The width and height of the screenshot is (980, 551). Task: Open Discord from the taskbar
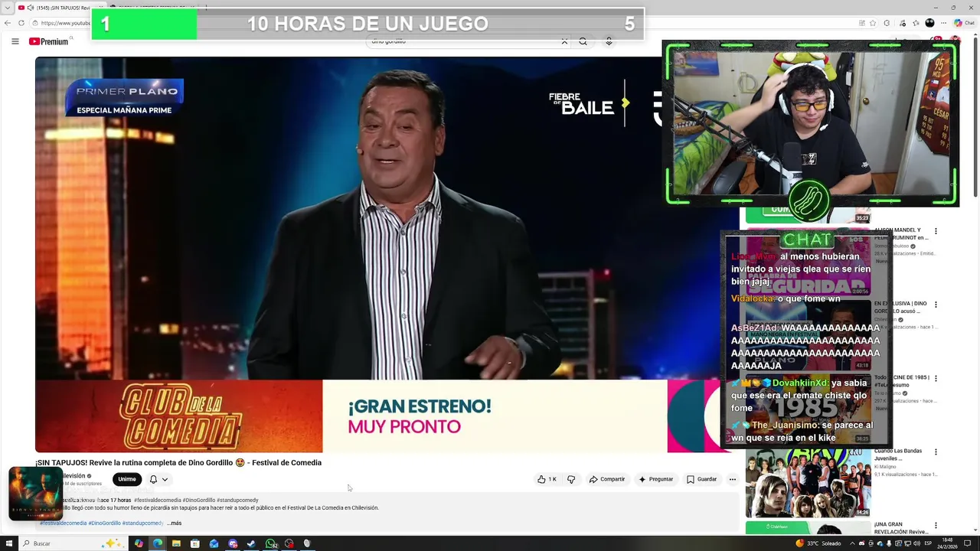coord(233,543)
